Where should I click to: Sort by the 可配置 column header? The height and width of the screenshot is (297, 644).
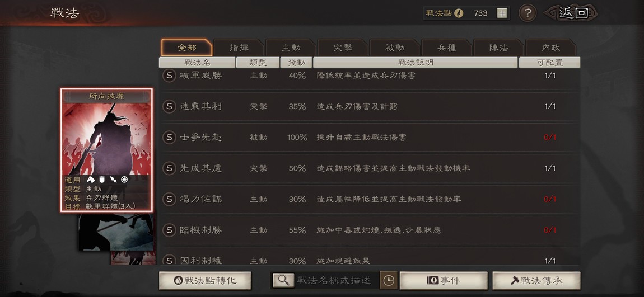tap(549, 63)
